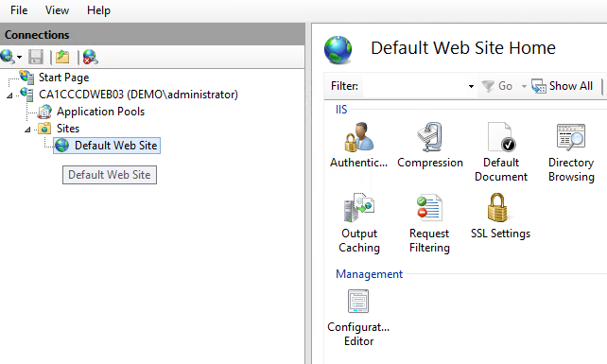
Task: Open the Authentication feature icon
Action: tap(359, 137)
